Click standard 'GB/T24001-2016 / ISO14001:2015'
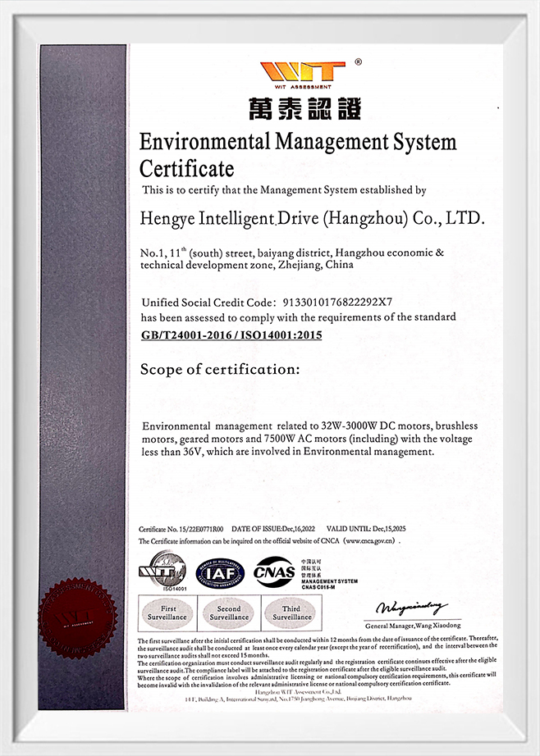The width and height of the screenshot is (540, 756). click(x=231, y=335)
